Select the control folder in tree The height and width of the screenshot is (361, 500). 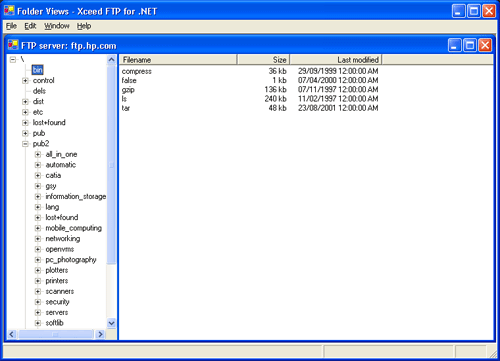(44, 81)
